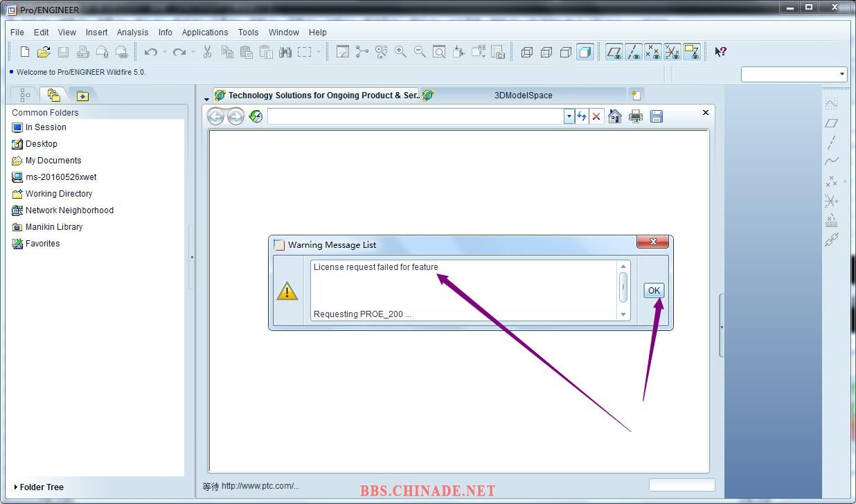Toggle datum axes display

pyautogui.click(x=634, y=52)
